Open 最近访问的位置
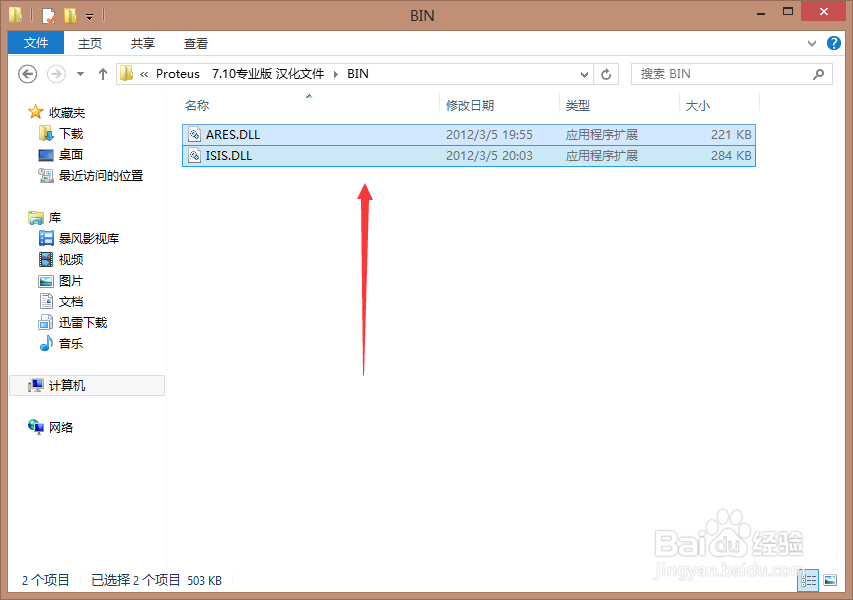The image size is (853, 600). [101, 176]
